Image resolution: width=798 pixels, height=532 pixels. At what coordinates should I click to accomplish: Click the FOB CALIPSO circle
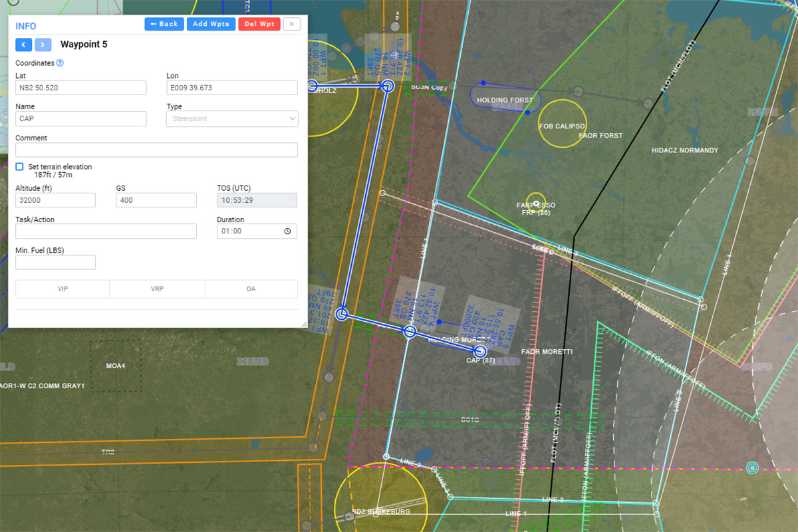click(x=562, y=123)
